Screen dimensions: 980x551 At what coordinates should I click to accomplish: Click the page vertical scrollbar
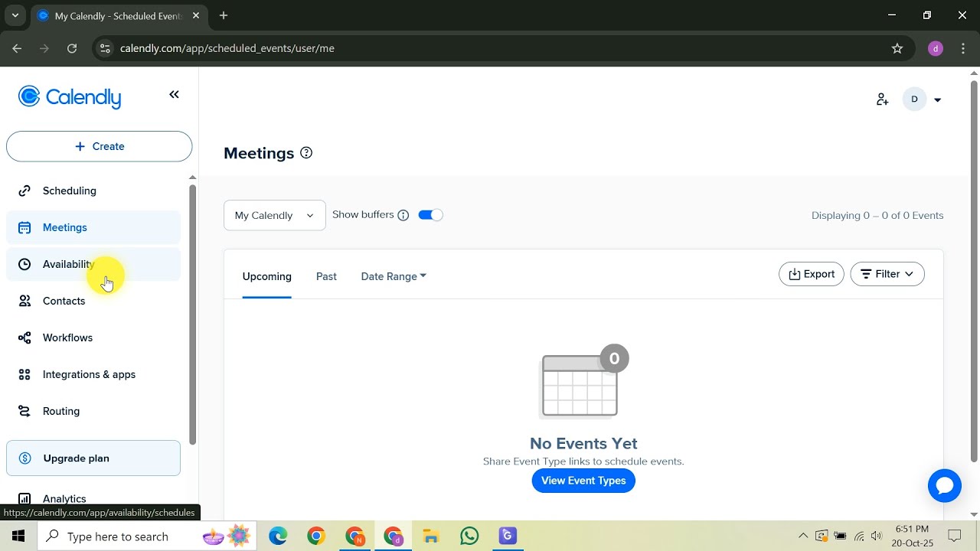click(x=974, y=272)
